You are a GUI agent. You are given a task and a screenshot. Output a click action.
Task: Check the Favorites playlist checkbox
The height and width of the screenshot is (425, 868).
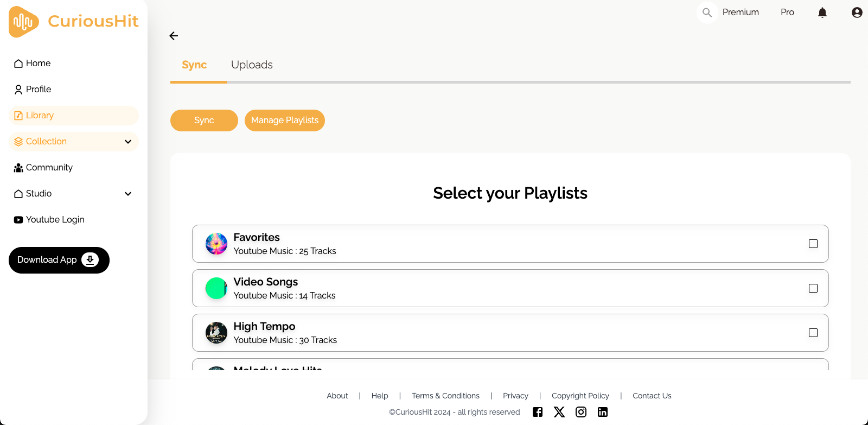[813, 244]
